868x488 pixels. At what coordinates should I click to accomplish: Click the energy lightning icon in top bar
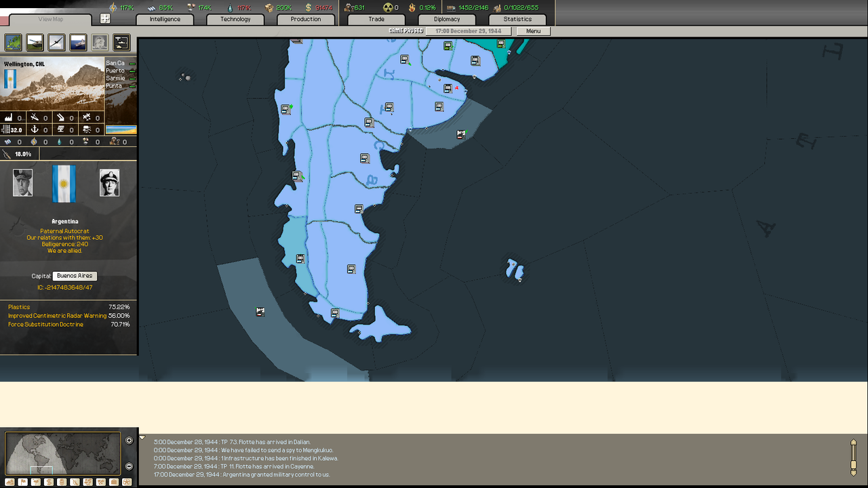(x=113, y=7)
